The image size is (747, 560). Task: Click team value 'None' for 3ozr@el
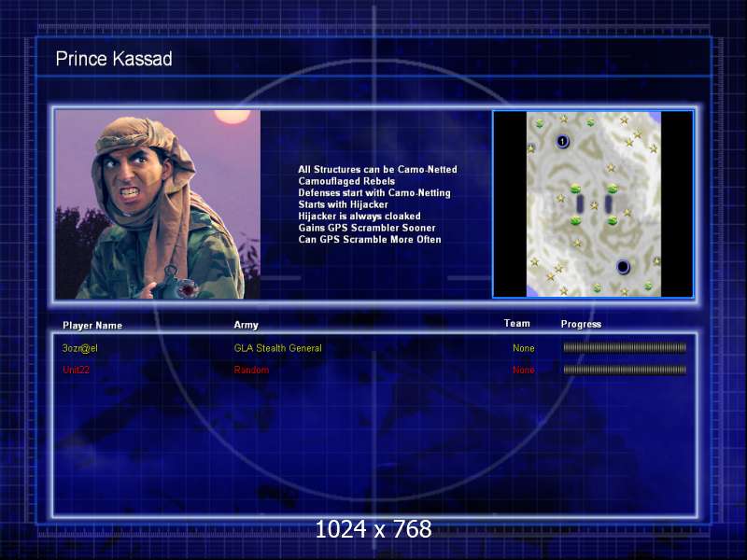[x=524, y=348]
